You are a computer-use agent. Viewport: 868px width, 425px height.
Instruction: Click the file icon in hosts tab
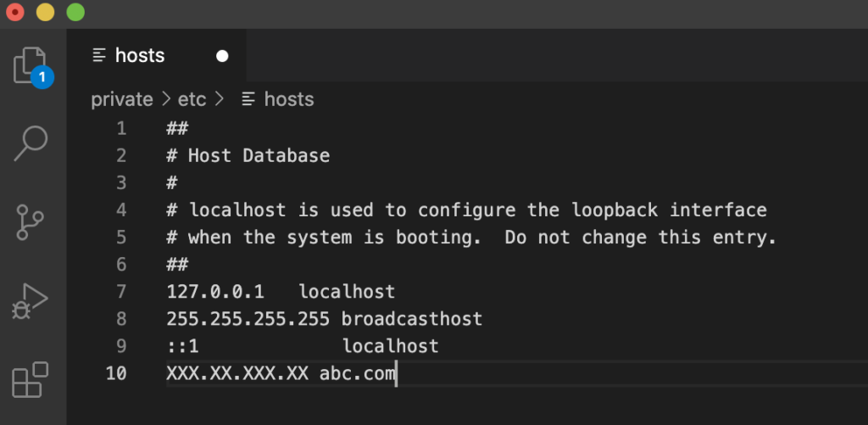(x=100, y=56)
